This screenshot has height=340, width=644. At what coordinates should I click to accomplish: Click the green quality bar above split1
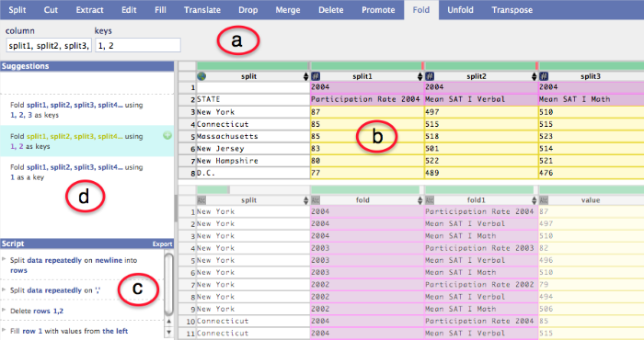(x=366, y=65)
